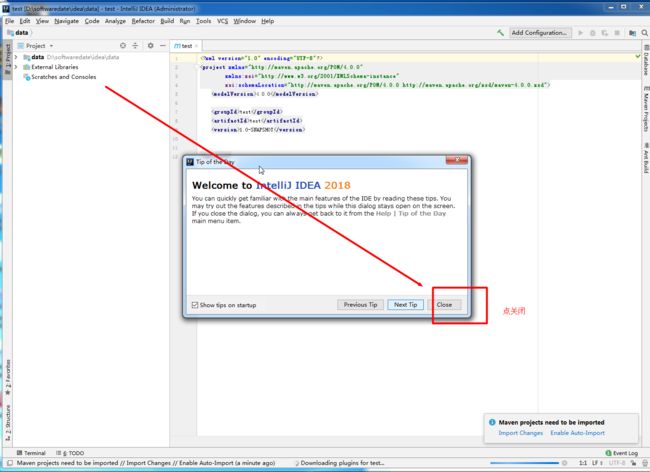
Task: Open the Tools menu
Action: [203, 21]
